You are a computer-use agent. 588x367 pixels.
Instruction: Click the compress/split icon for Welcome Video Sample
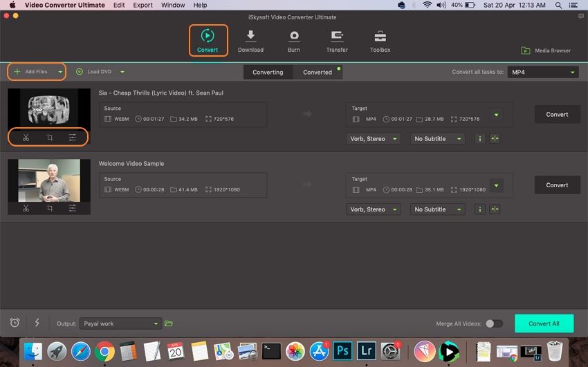coord(495,209)
